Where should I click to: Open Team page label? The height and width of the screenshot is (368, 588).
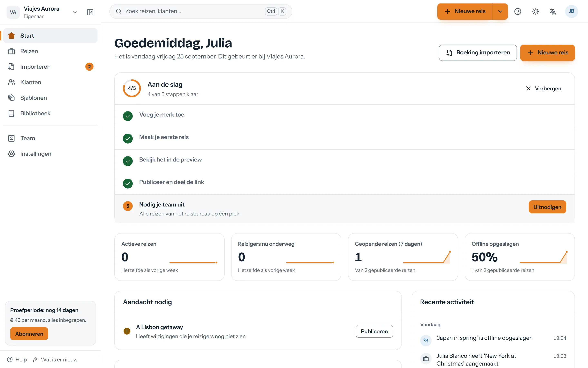[x=28, y=138]
